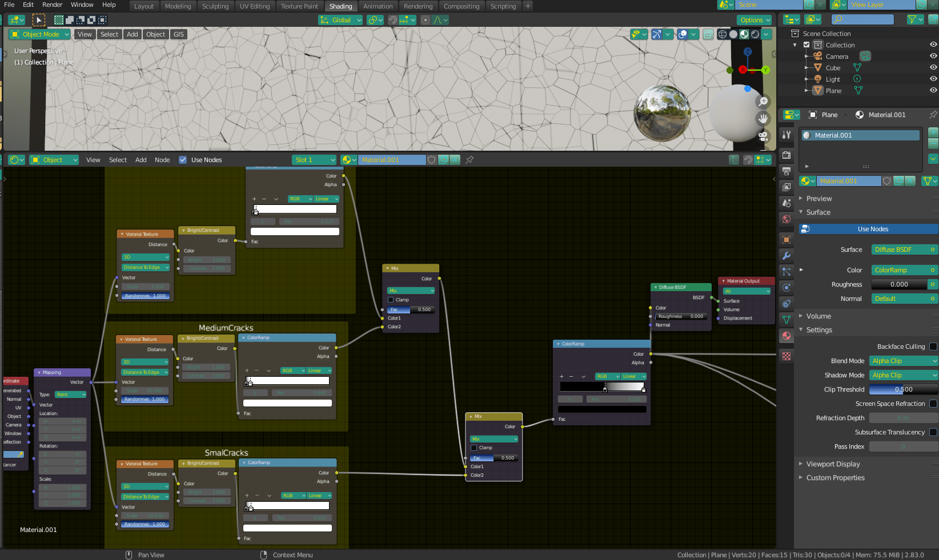Screen dimensions: 939x560
Task: Click the Use Nodes button in Surface panel
Action: (867, 228)
